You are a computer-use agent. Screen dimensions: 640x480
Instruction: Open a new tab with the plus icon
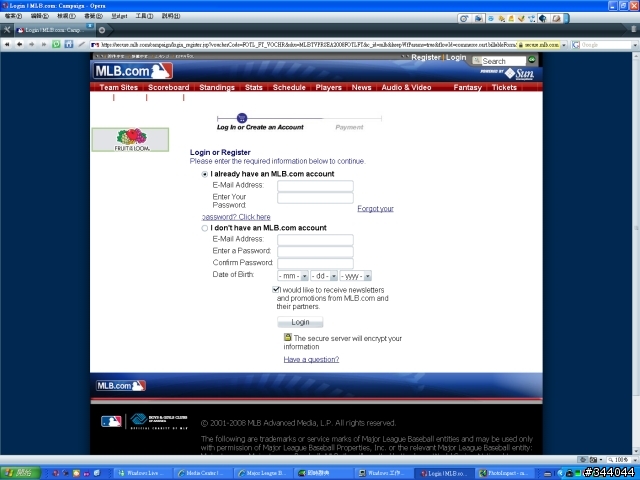pos(102,30)
